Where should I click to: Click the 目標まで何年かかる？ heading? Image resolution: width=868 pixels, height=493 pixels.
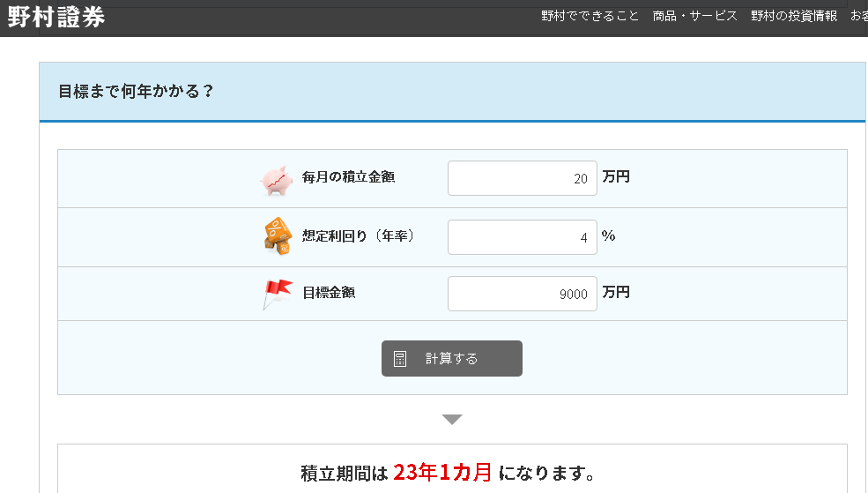pos(137,91)
